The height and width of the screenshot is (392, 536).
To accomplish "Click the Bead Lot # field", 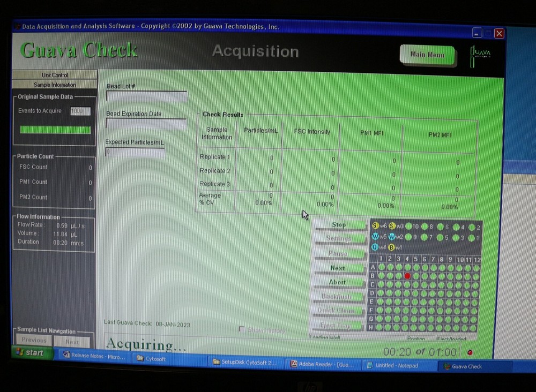I will point(147,96).
